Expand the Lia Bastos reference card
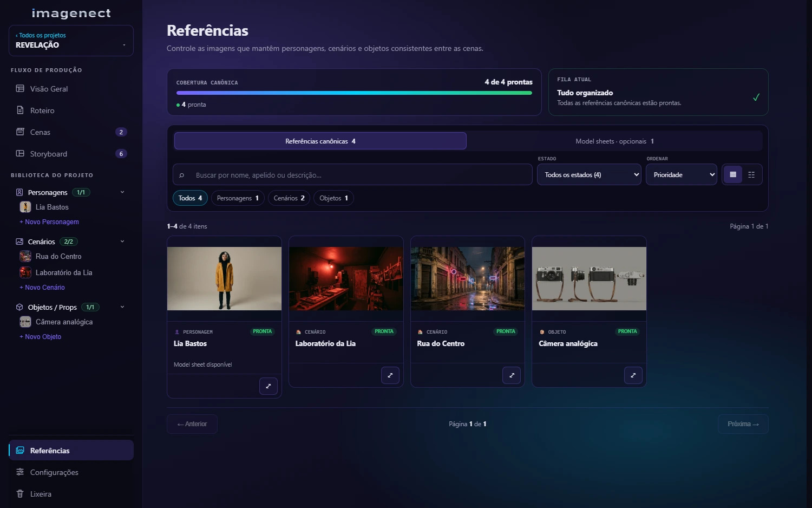 269,386
